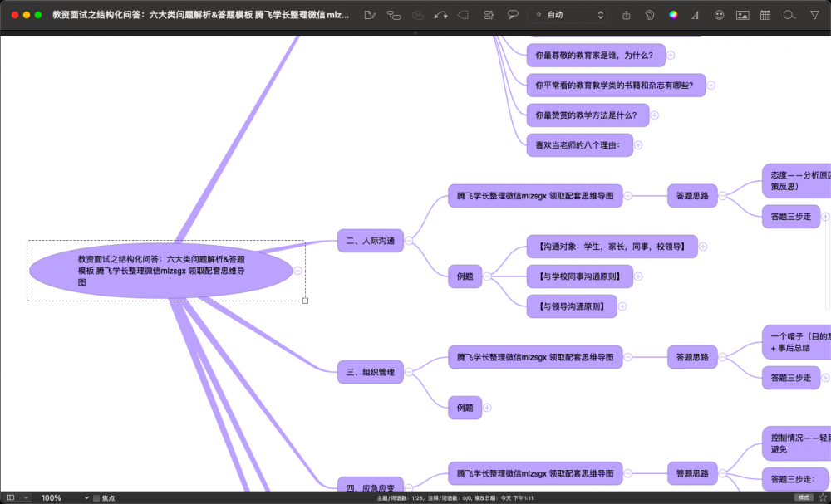Screen dimensions: 831x504
Task: Click the star icon in status bar
Action: (823, 497)
